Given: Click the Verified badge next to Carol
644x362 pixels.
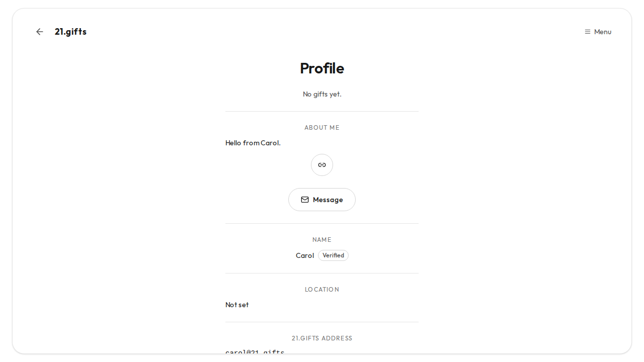Looking at the screenshot, I should (x=333, y=255).
